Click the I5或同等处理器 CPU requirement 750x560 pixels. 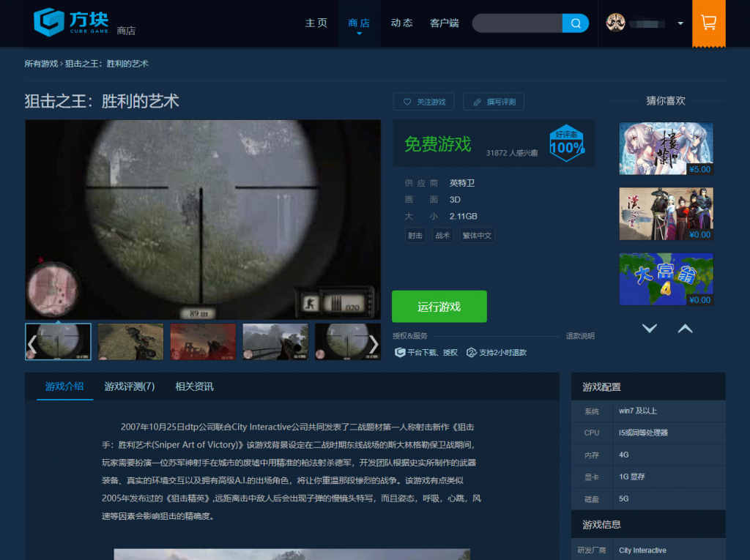pyautogui.click(x=643, y=433)
